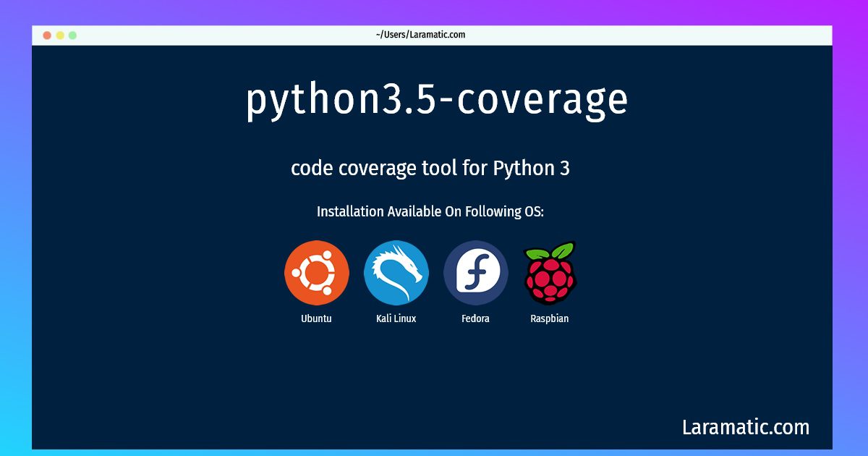Select the address bar path ~/Users/Laramatic.com

(x=420, y=34)
